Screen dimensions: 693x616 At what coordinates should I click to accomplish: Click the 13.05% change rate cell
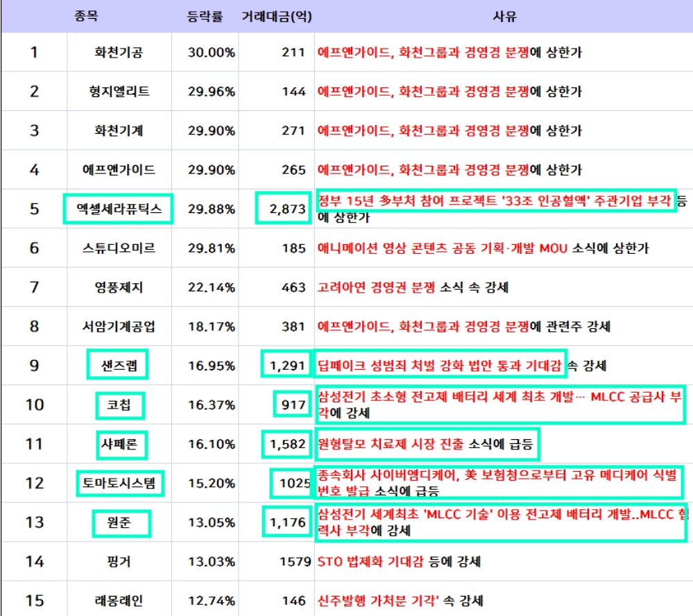(212, 522)
